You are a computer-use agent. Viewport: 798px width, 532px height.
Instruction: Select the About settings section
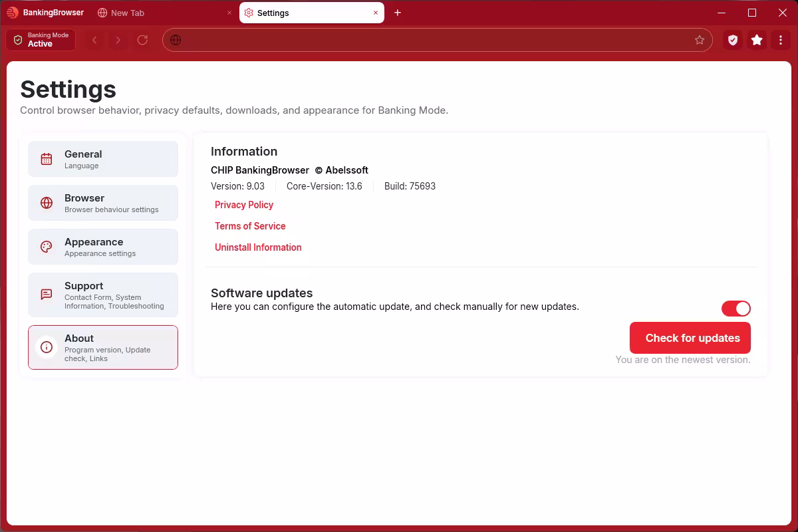pos(103,347)
